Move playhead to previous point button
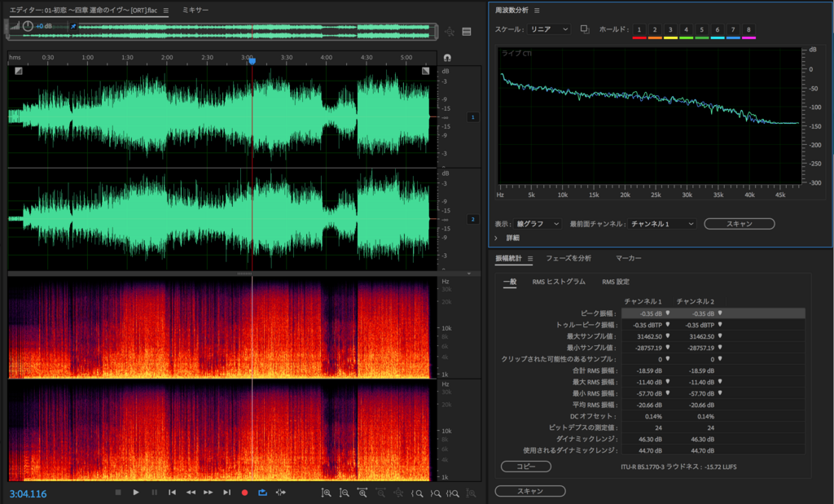This screenshot has width=834, height=504. point(173,493)
